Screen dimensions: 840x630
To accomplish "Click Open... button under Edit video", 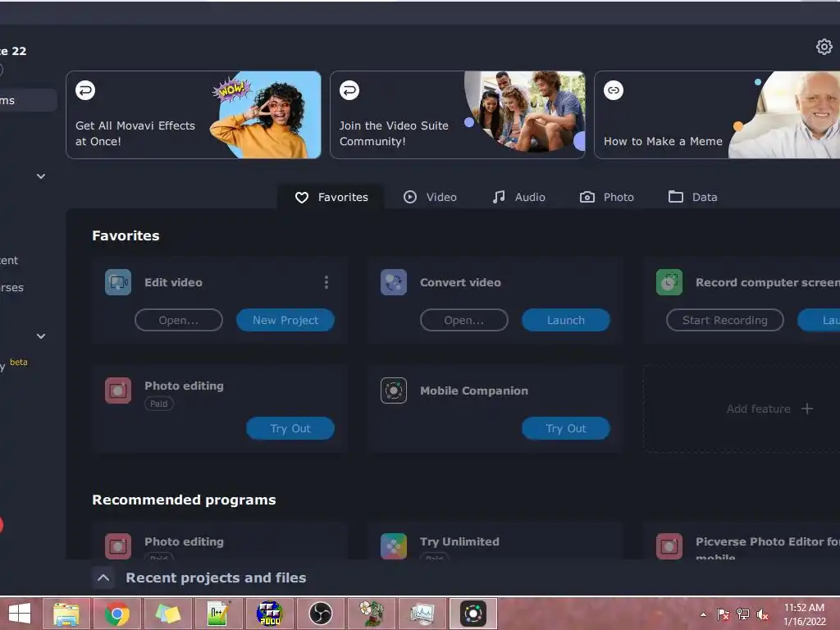I will (x=178, y=321).
